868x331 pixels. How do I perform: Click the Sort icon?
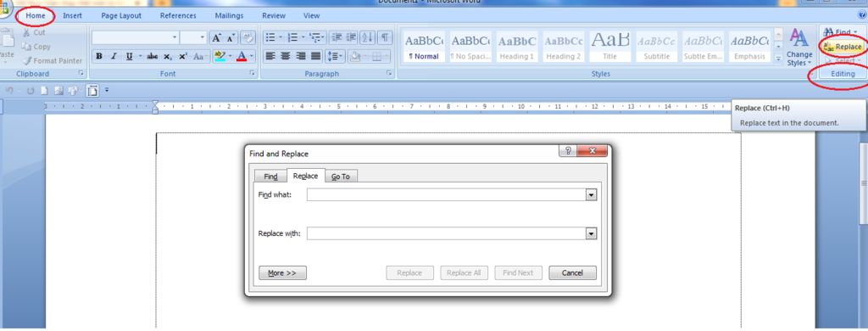click(x=368, y=37)
